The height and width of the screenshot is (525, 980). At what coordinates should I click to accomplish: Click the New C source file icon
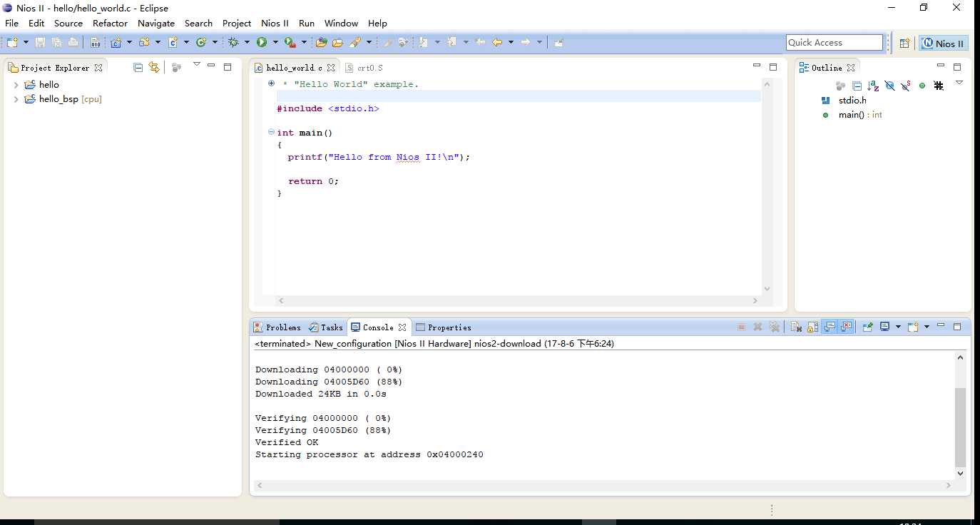click(x=173, y=42)
